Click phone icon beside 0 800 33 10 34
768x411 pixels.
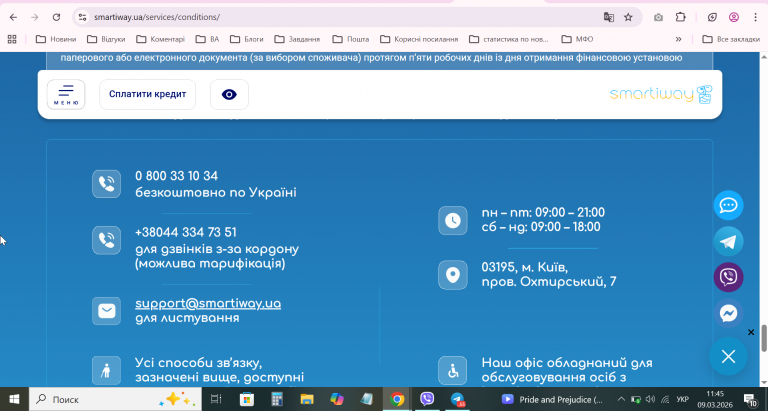click(106, 184)
